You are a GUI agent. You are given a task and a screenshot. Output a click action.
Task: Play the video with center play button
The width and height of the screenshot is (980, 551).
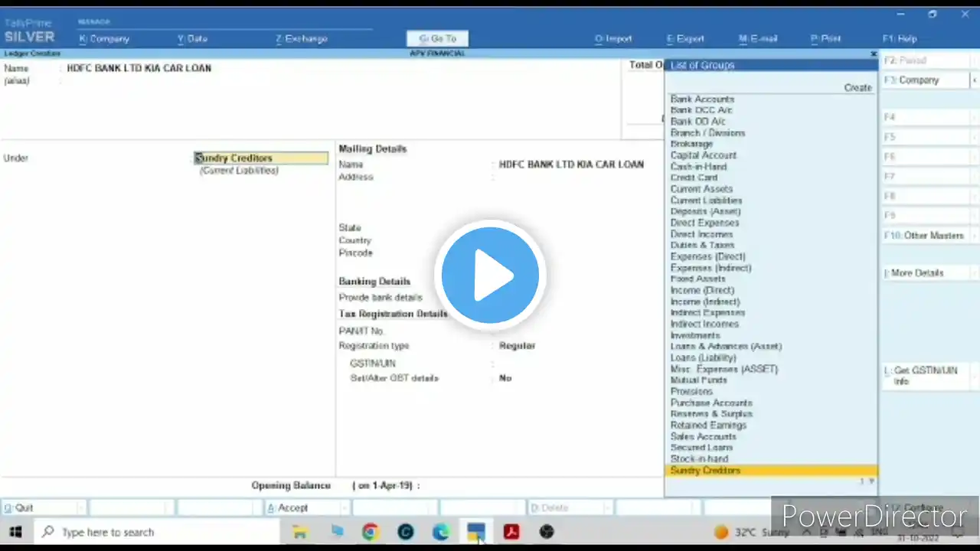click(490, 275)
